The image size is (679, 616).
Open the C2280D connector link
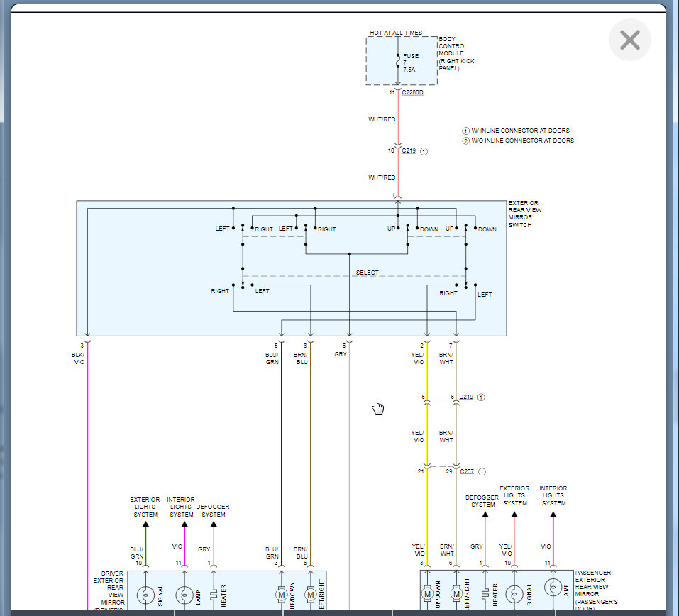point(412,92)
